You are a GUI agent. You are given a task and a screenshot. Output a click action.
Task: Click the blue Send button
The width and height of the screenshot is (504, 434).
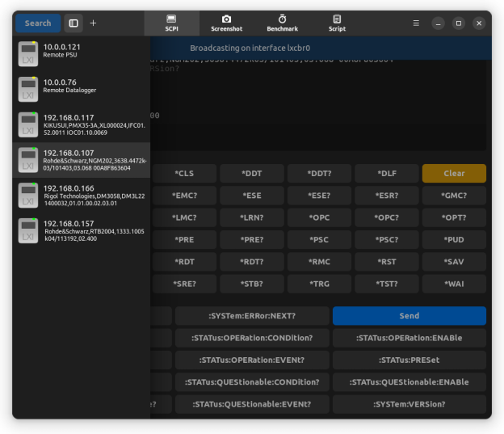409,316
